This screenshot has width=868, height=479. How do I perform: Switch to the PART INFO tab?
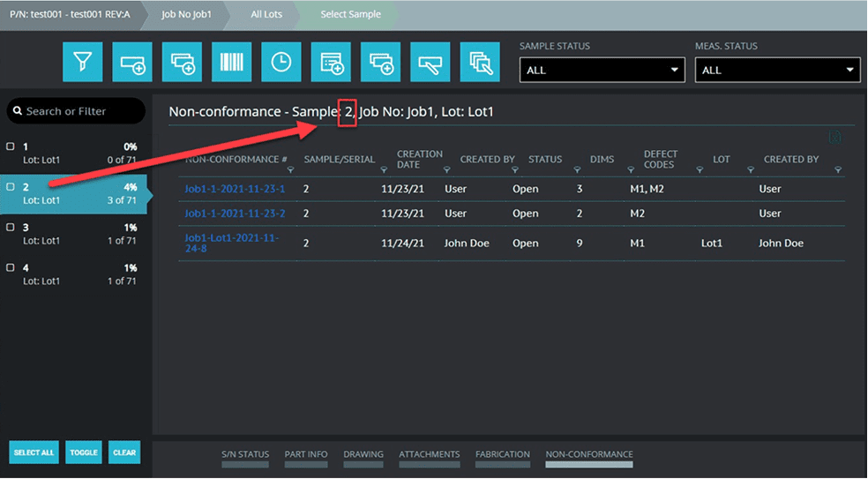click(306, 458)
